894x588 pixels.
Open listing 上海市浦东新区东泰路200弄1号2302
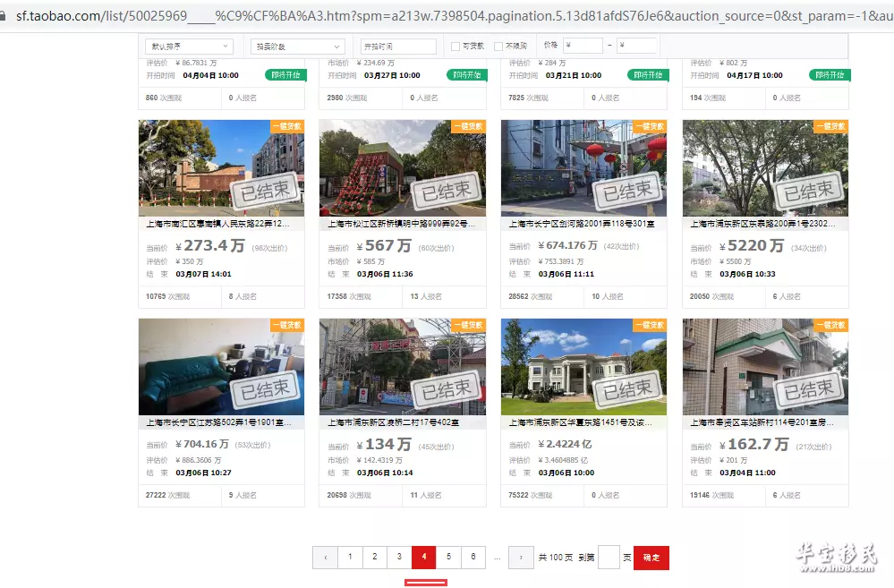point(762,224)
